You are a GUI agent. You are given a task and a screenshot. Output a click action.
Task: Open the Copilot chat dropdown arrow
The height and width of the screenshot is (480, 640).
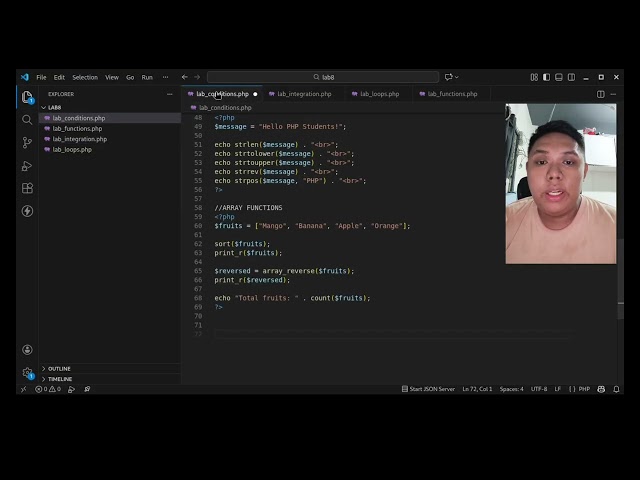click(457, 77)
